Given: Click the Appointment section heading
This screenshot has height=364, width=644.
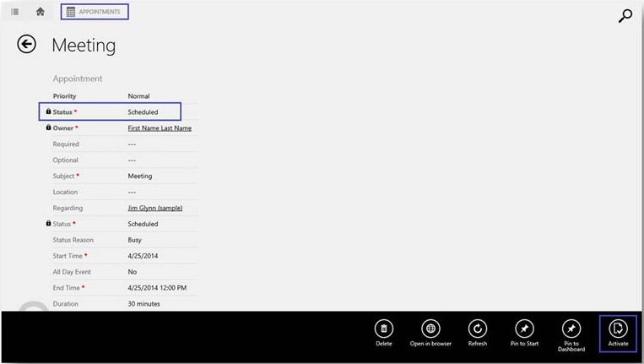Looking at the screenshot, I should click(77, 79).
